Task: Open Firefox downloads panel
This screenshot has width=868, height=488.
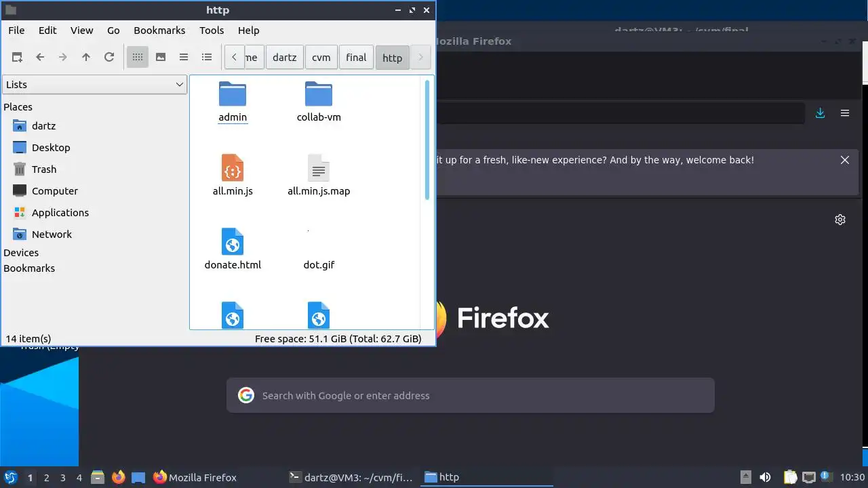Action: pos(820,113)
